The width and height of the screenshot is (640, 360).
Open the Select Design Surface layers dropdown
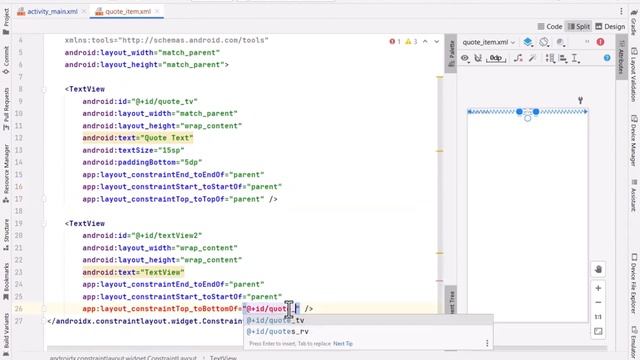tap(528, 42)
